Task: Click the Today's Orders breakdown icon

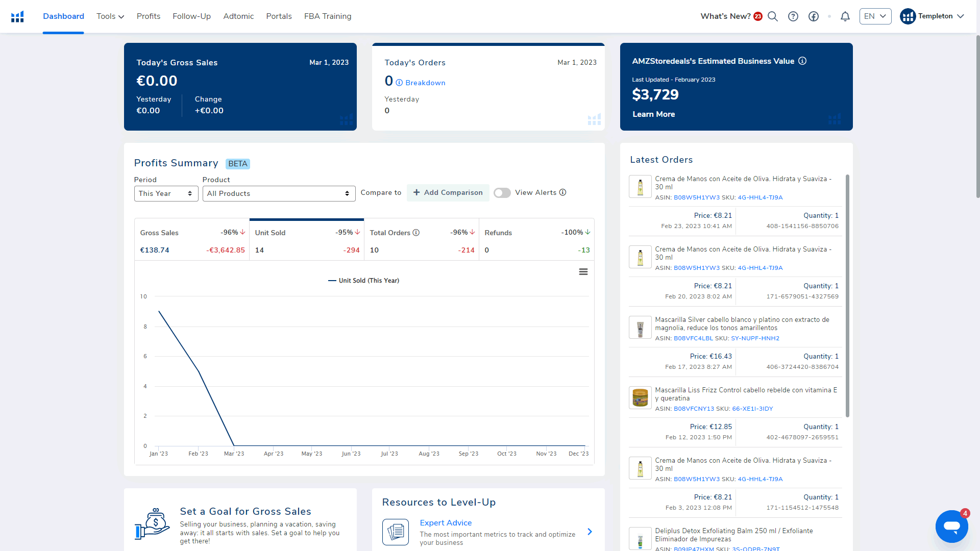Action: 400,83
